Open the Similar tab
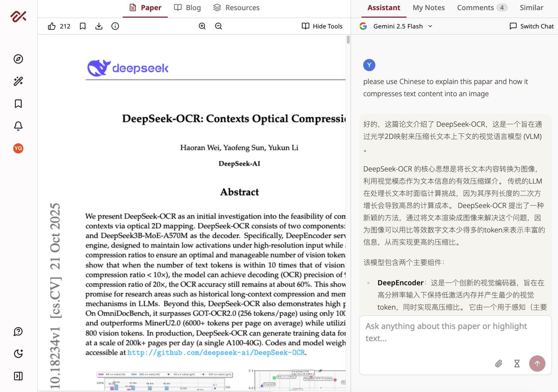 pyautogui.click(x=531, y=8)
